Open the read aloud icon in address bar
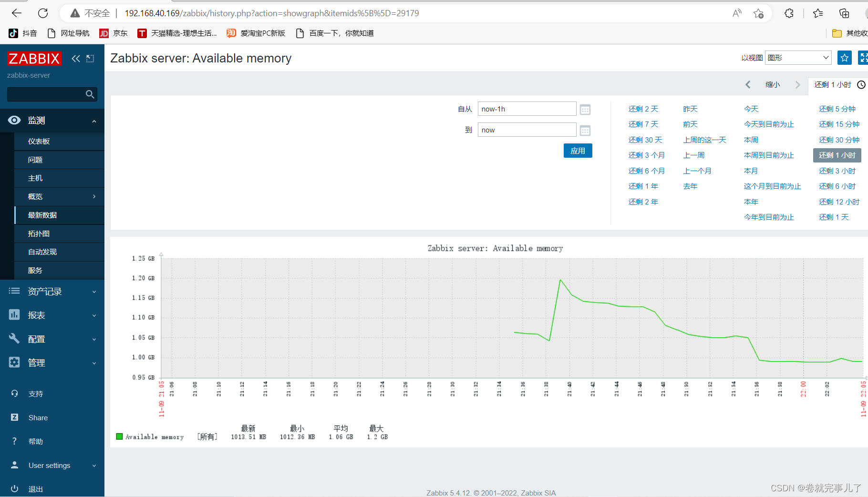868x497 pixels. 737,13
